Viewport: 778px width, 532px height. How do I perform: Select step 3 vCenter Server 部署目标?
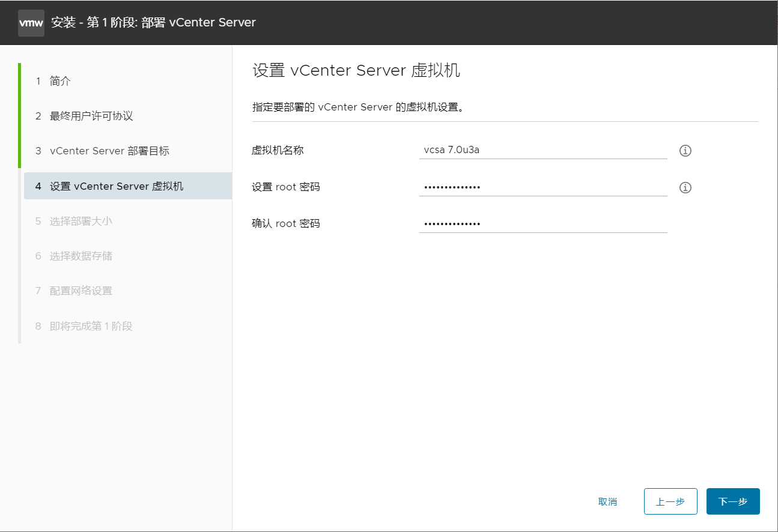coord(109,151)
